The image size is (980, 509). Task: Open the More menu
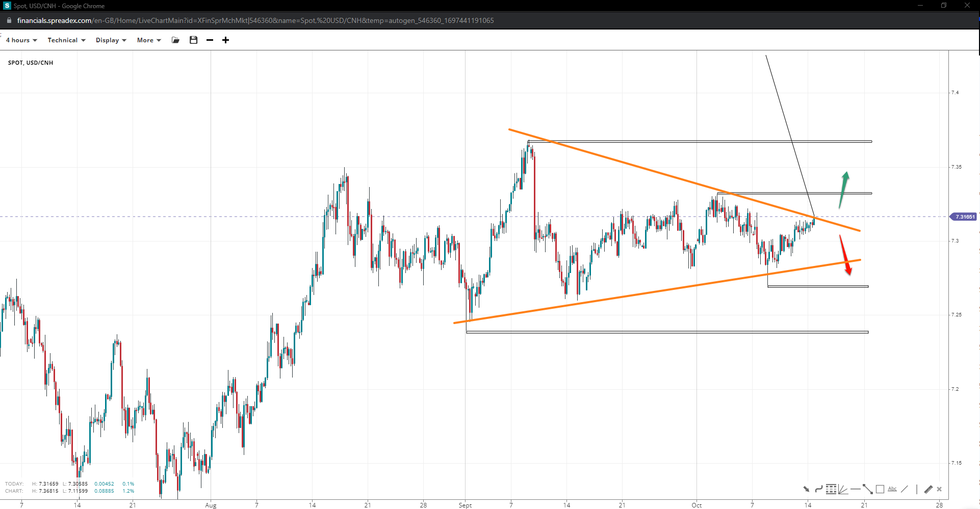[148, 40]
